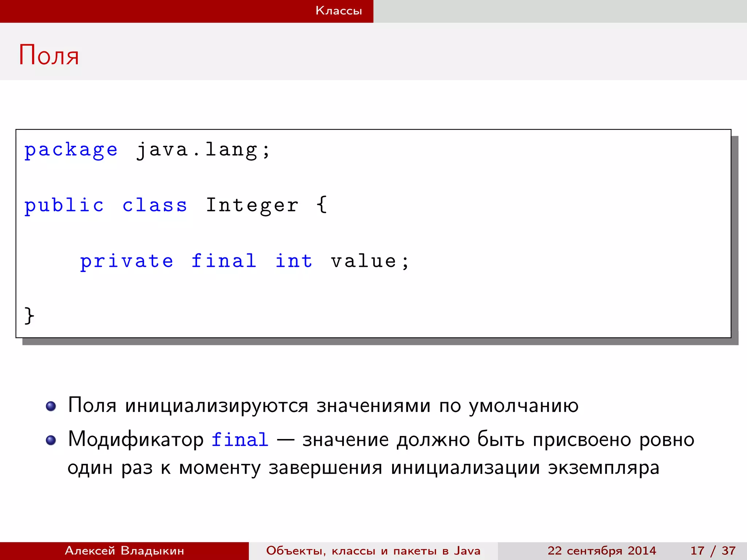Viewport: 747px width, 560px height.
Task: Click the field name 'value;'
Action: tap(370, 261)
